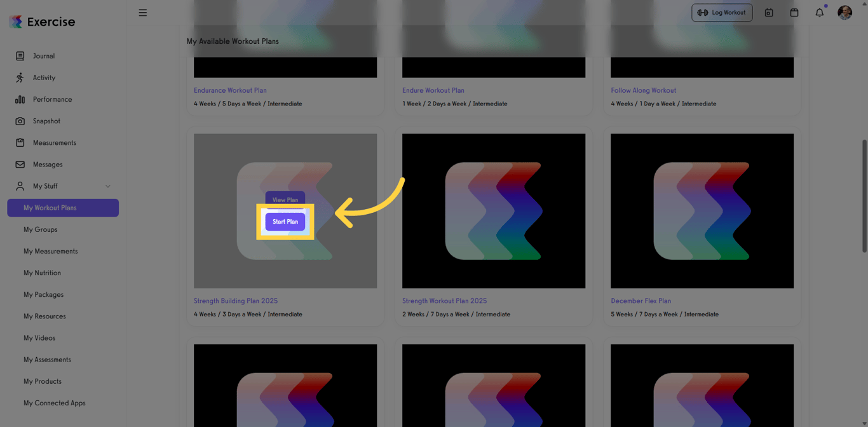Click '4 Weeks / 3 Days a Week / Intermediate' text

[248, 315]
